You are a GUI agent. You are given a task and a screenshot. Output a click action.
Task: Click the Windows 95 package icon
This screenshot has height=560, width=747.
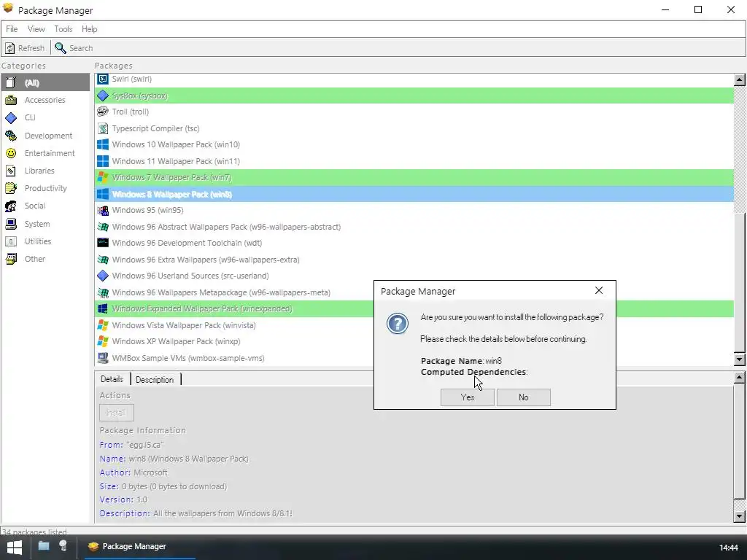pos(102,210)
